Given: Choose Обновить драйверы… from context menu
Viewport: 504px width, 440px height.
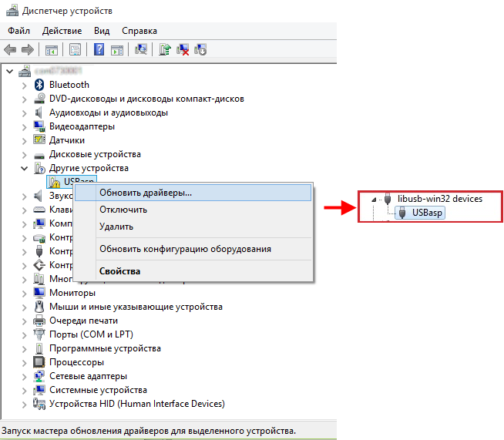Looking at the screenshot, I should 193,193.
